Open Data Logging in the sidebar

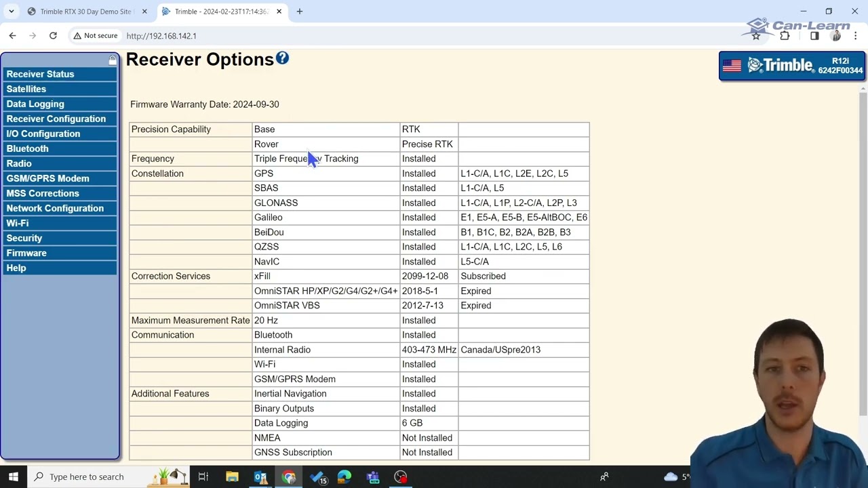pos(60,104)
